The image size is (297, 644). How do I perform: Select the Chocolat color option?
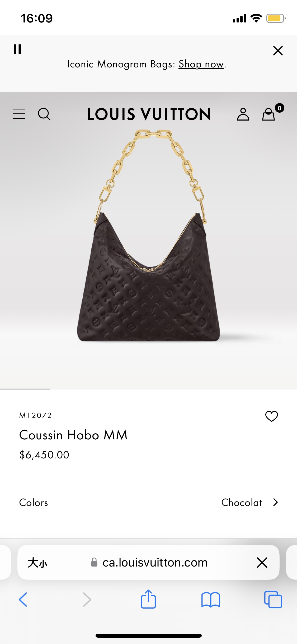[241, 502]
